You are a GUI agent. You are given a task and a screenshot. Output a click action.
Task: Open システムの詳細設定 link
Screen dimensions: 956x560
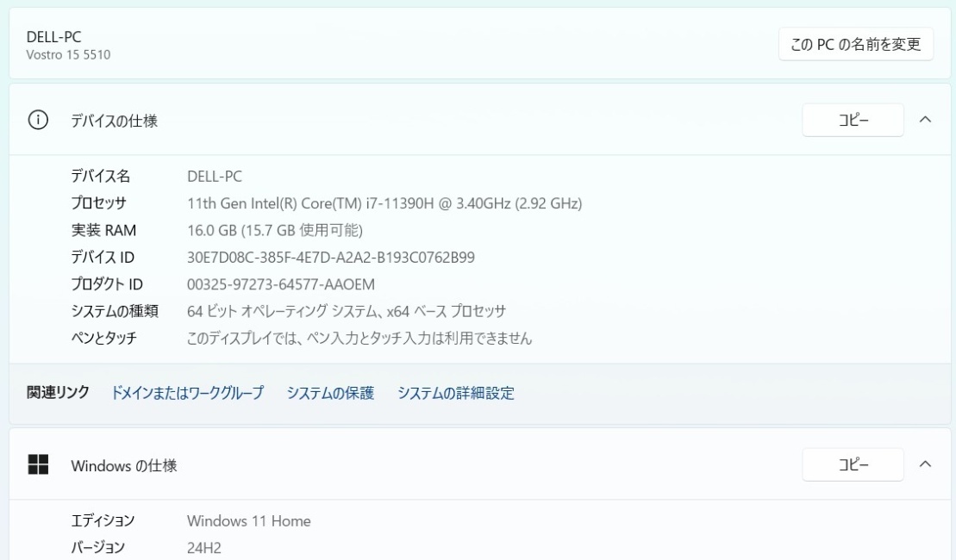(455, 393)
